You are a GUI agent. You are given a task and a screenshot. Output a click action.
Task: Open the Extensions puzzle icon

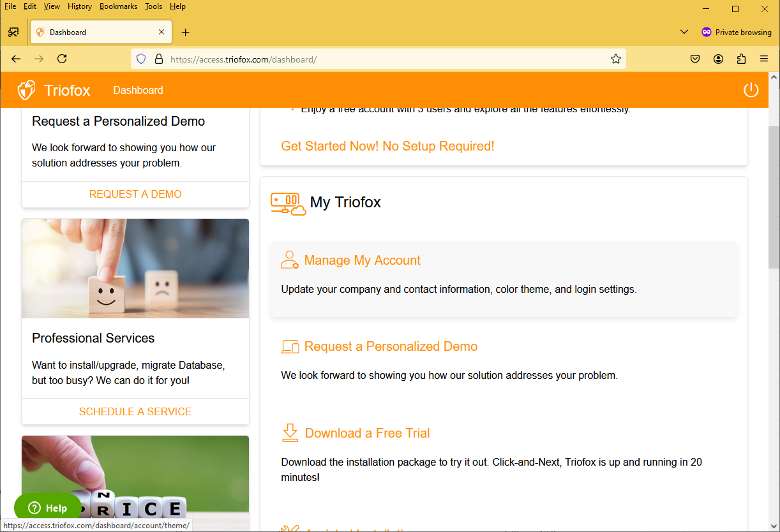(x=741, y=59)
